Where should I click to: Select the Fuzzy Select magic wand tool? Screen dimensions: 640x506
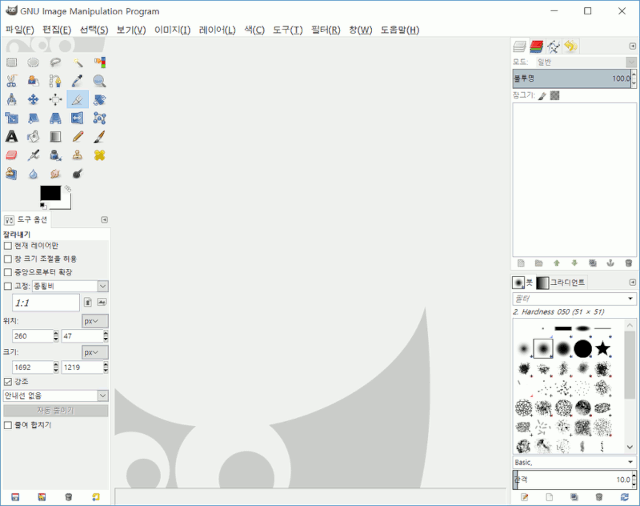[78, 63]
